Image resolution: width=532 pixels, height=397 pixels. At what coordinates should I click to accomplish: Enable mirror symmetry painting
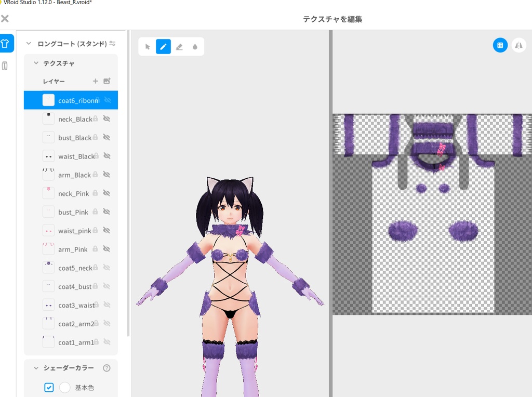pyautogui.click(x=518, y=45)
